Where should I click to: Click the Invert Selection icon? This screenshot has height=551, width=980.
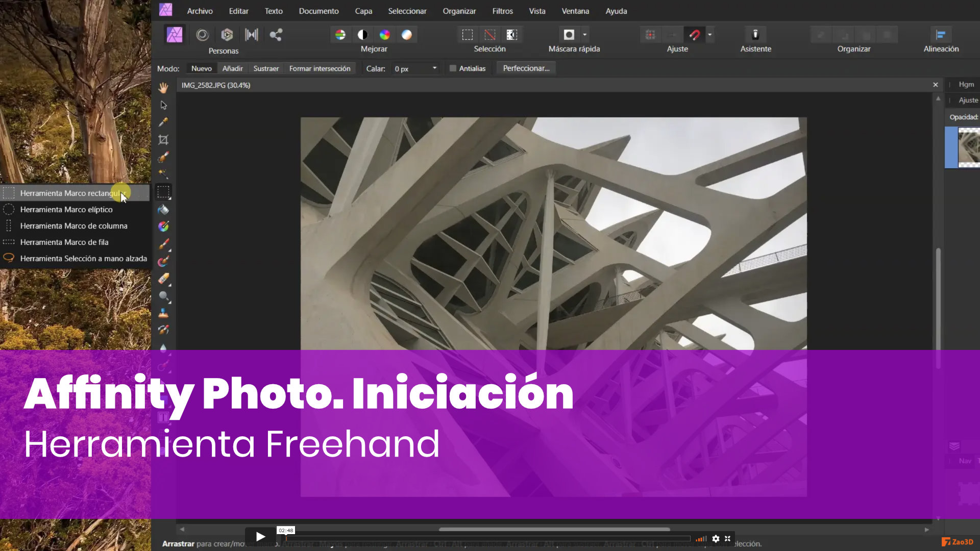coord(512,35)
